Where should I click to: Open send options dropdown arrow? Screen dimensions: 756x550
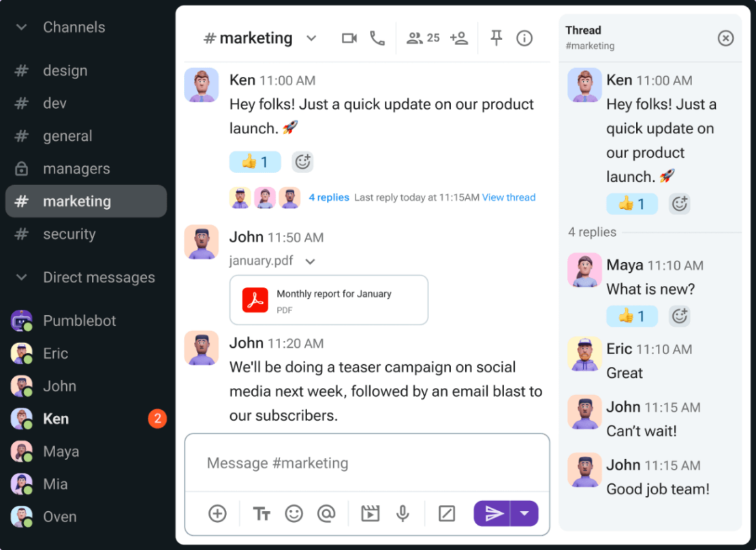(524, 513)
